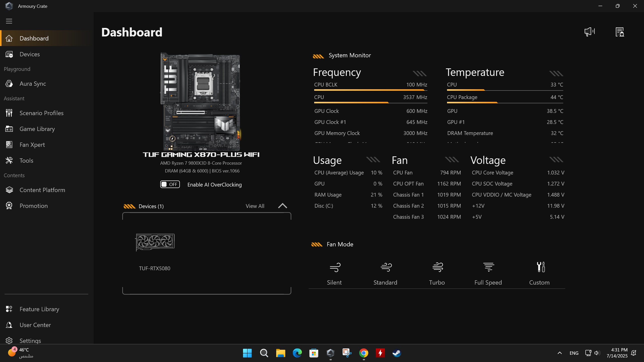Viewport: 644px width, 362px height.
Task: Click the Content Platform layers icon
Action: pyautogui.click(x=9, y=190)
